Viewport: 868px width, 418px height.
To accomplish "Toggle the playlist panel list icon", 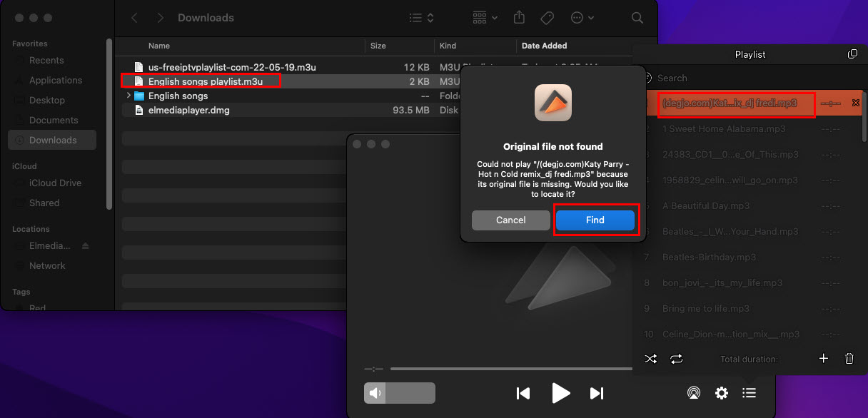I will [x=749, y=393].
